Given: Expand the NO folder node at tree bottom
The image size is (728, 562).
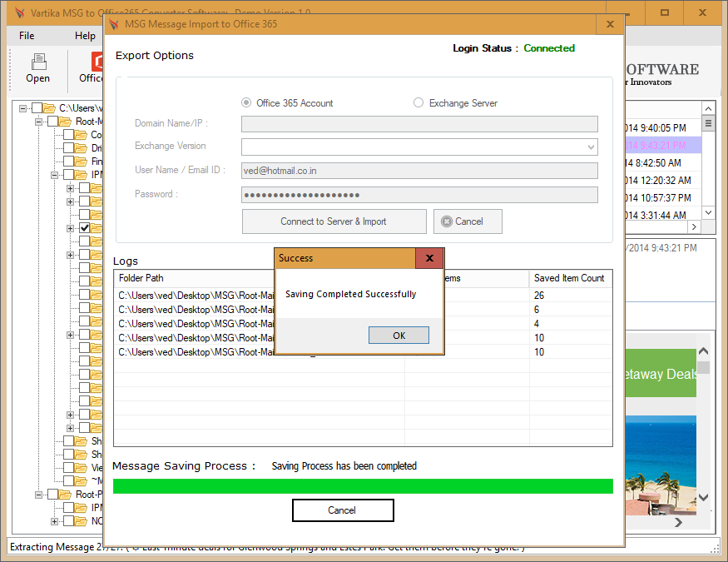Looking at the screenshot, I should pyautogui.click(x=54, y=521).
